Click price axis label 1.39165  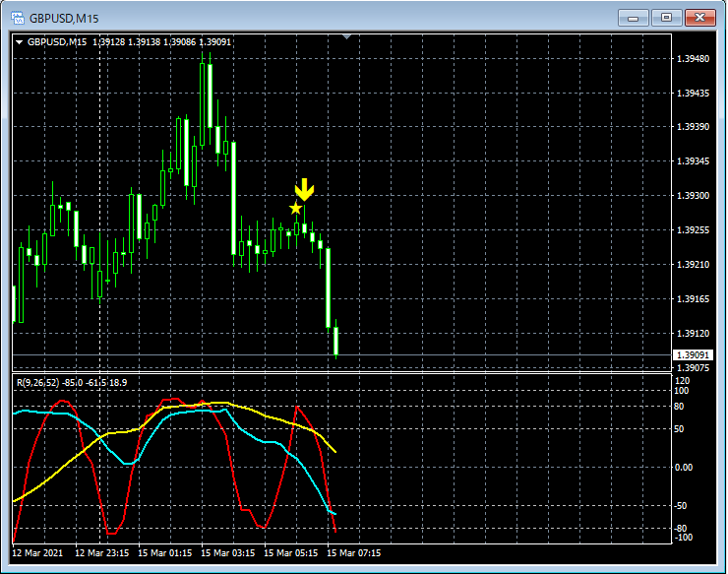(693, 298)
